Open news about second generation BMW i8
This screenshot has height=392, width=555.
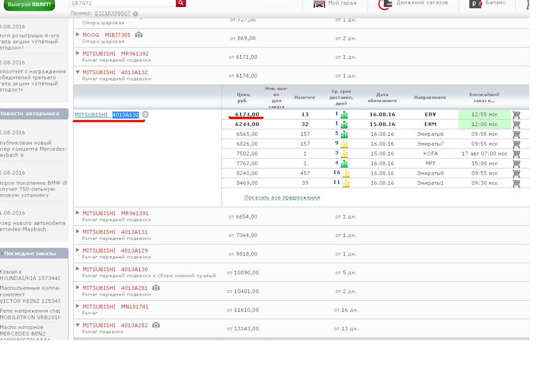34,189
